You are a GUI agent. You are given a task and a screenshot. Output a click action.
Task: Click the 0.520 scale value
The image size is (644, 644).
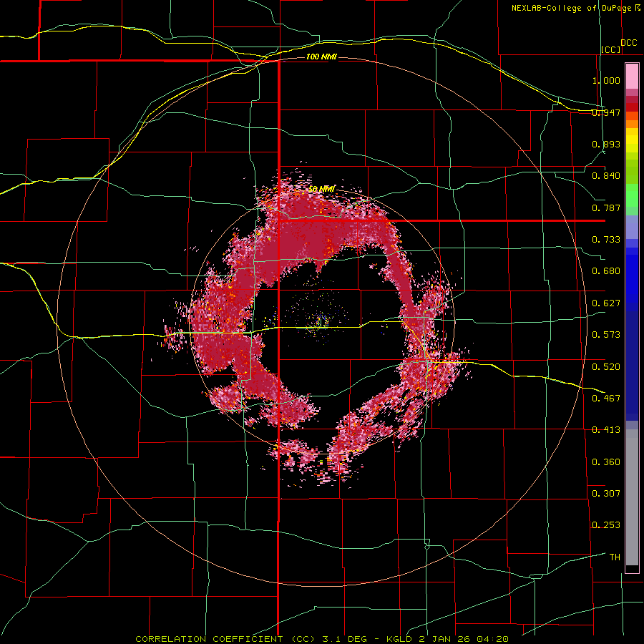606,367
